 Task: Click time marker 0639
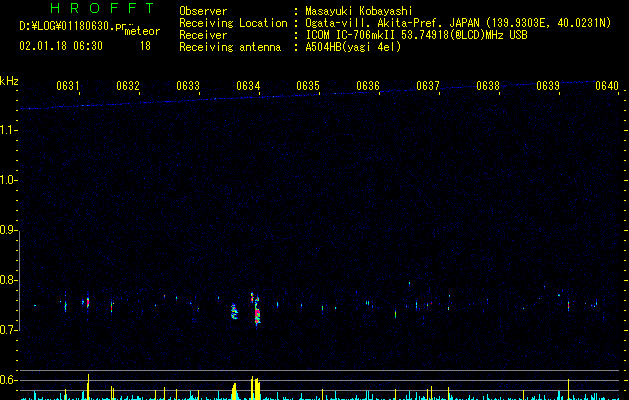548,86
